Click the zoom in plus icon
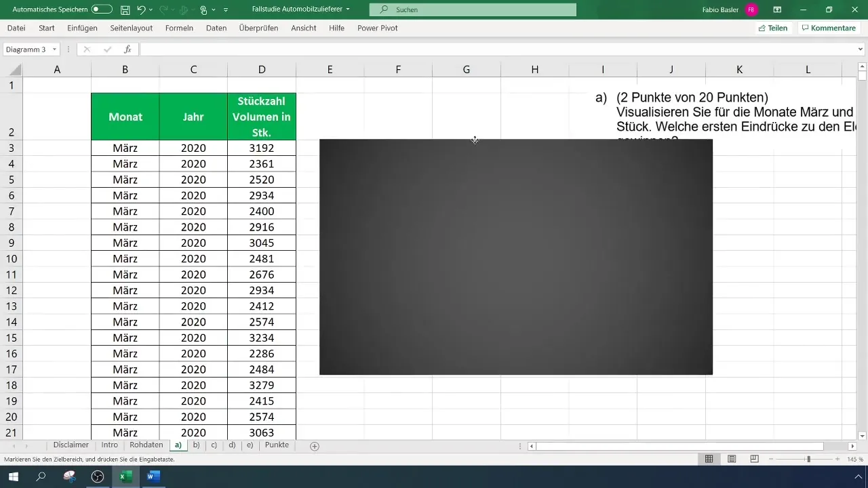Viewport: 868px width, 488px height. 838,459
